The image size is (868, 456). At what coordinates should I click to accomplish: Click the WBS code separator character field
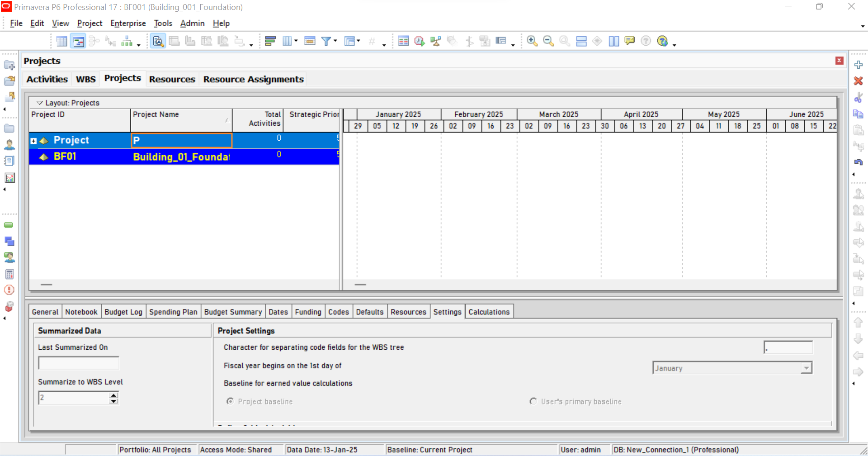click(788, 347)
